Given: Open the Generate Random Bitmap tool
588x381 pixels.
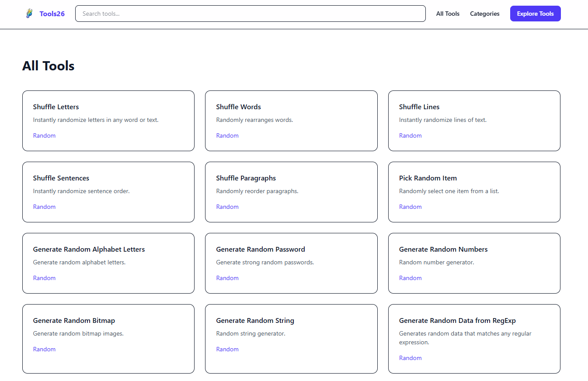Looking at the screenshot, I should tap(74, 321).
